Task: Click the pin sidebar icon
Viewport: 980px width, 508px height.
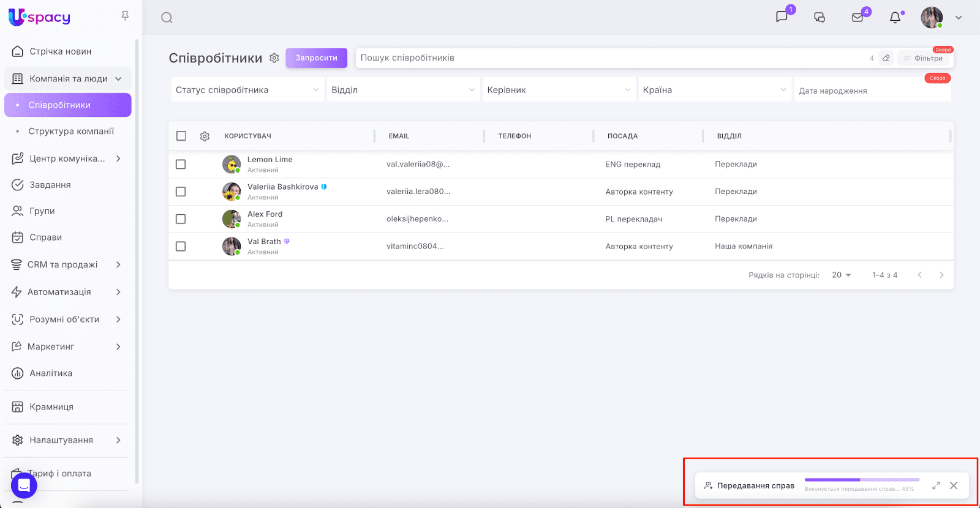Action: [125, 16]
